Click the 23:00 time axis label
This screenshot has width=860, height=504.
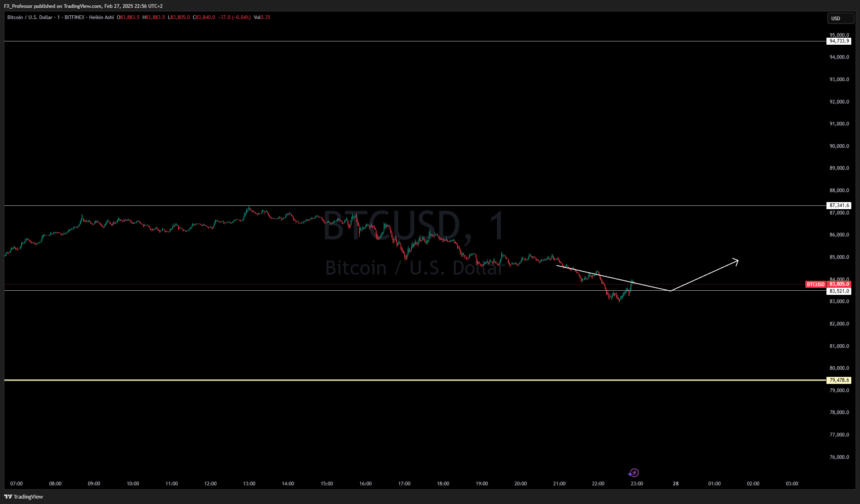point(637,483)
